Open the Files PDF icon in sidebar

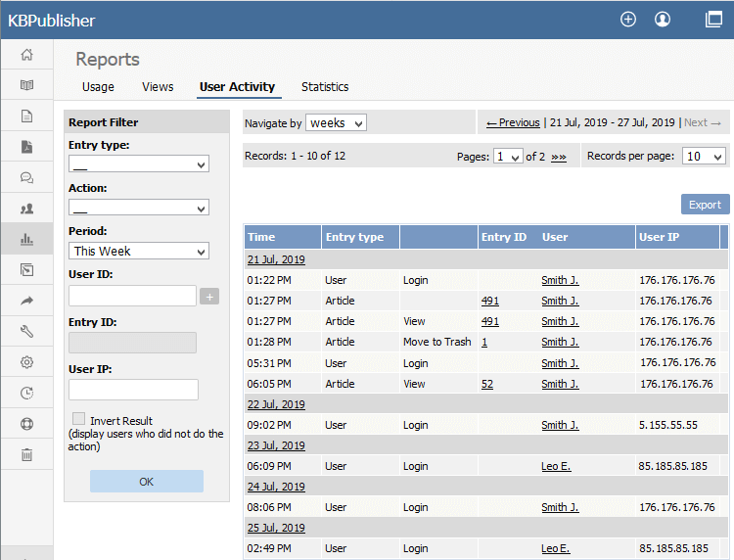26,147
